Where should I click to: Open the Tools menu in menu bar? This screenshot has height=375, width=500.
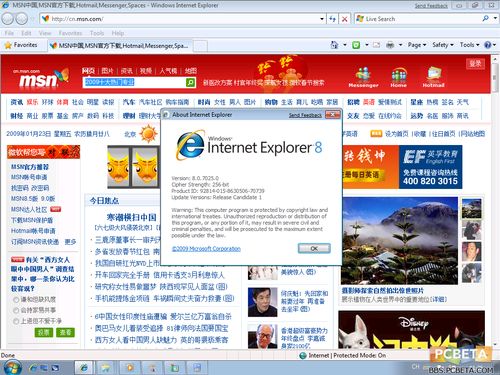[97, 33]
